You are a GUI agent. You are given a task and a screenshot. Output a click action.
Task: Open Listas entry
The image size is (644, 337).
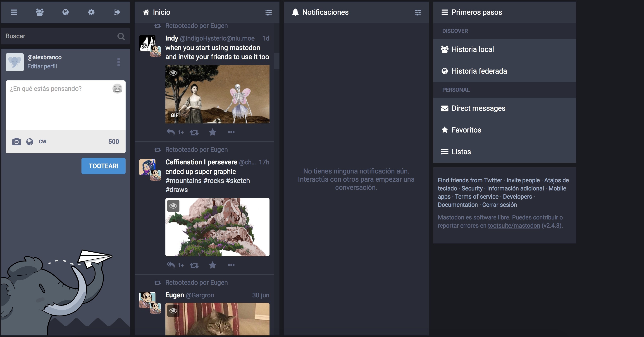coord(504,152)
